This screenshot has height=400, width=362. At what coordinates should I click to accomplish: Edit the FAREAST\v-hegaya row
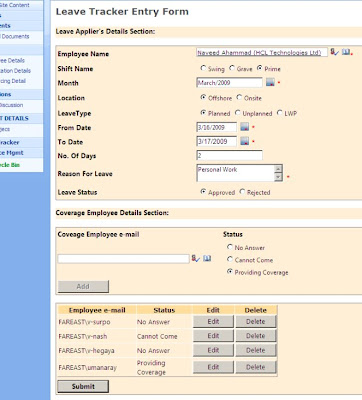[x=213, y=350]
